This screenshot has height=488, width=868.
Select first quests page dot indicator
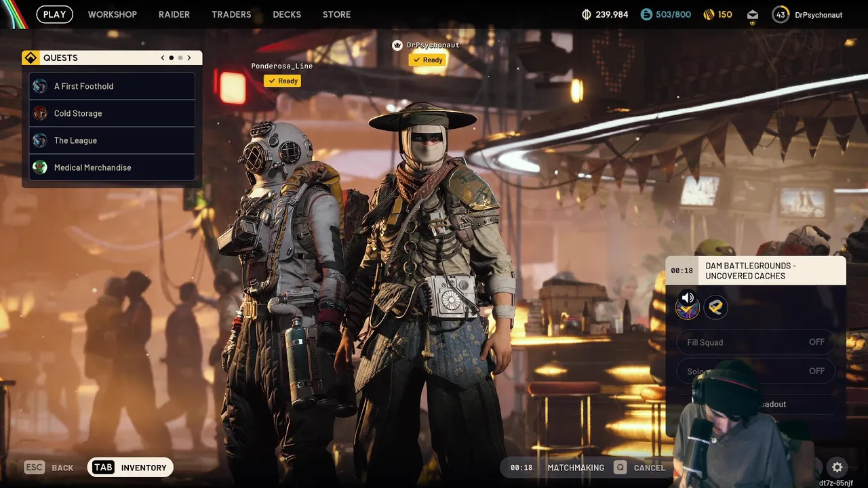171,58
